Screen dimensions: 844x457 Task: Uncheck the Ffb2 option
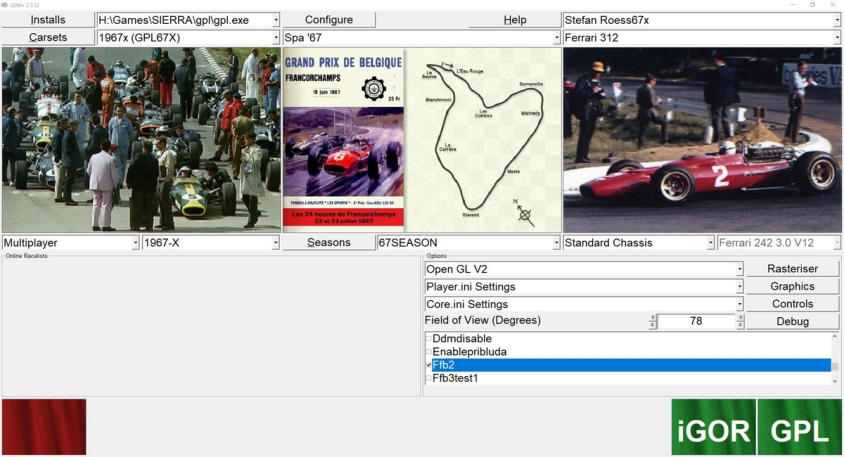coord(429,365)
